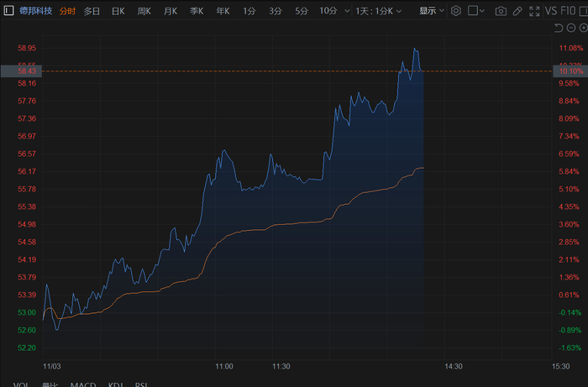The width and height of the screenshot is (588, 387).
Task: Select the pencil drawing tool
Action: point(517,11)
